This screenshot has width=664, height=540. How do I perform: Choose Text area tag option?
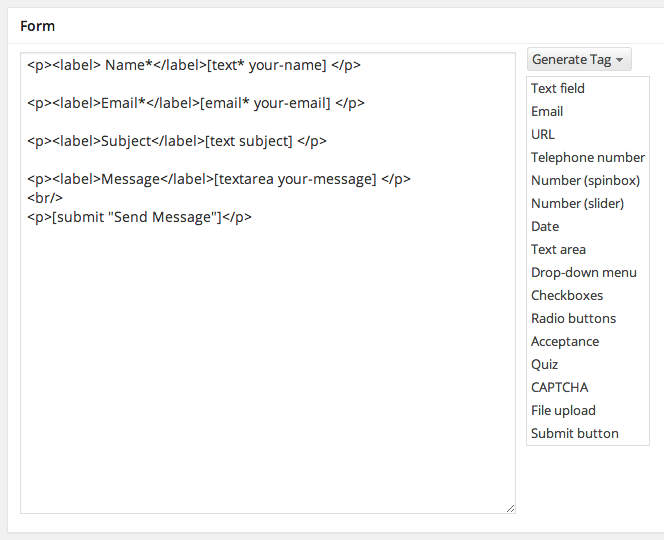click(x=558, y=249)
